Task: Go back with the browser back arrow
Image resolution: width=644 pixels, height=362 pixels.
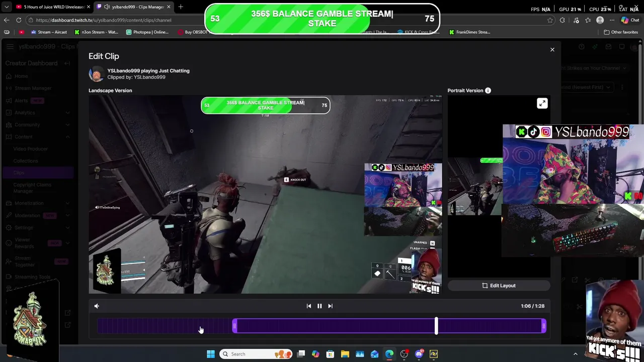Action: click(7, 20)
